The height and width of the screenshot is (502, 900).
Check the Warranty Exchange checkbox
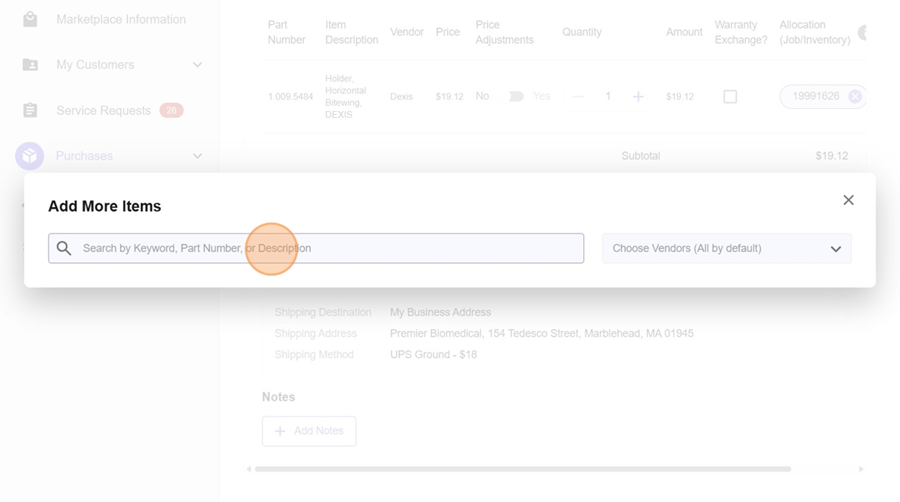[x=730, y=97]
